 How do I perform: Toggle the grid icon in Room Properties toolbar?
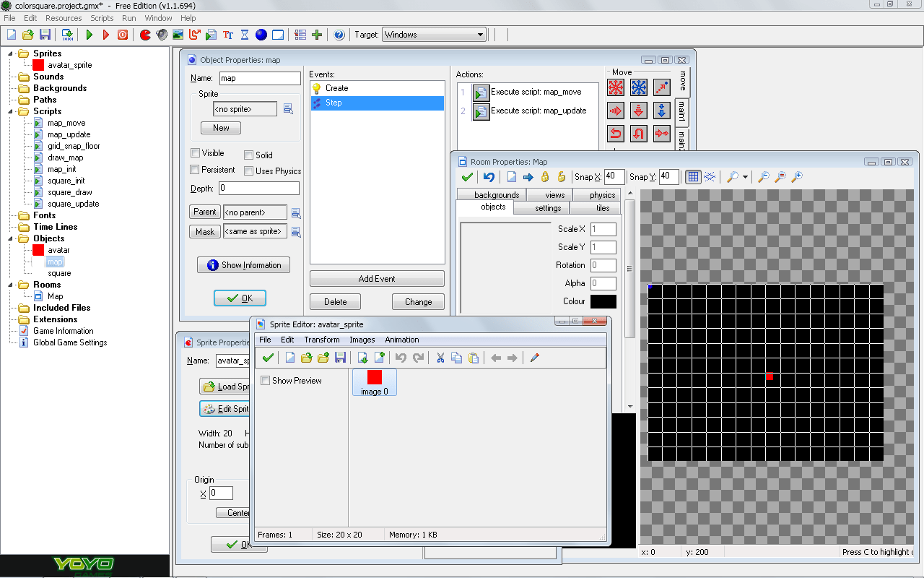(693, 177)
